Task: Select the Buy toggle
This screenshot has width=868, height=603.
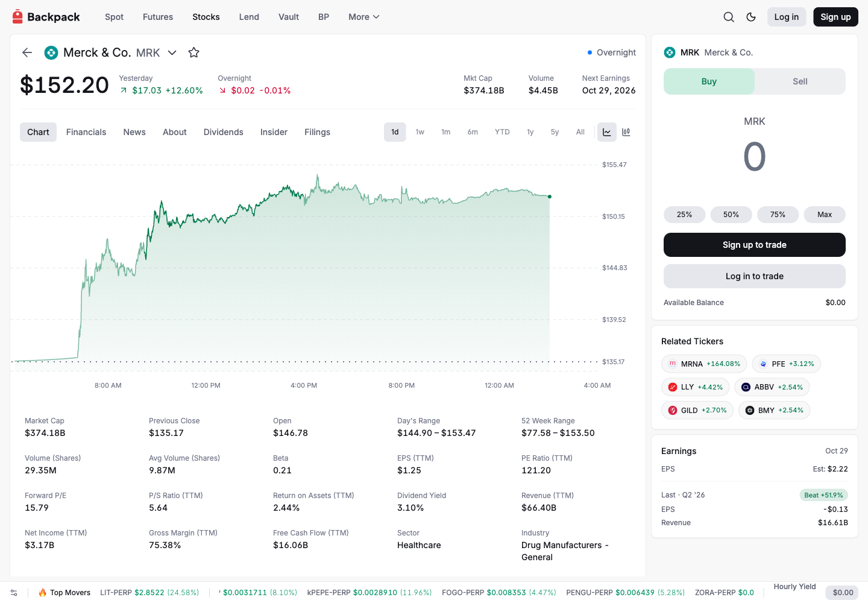Action: (x=709, y=81)
